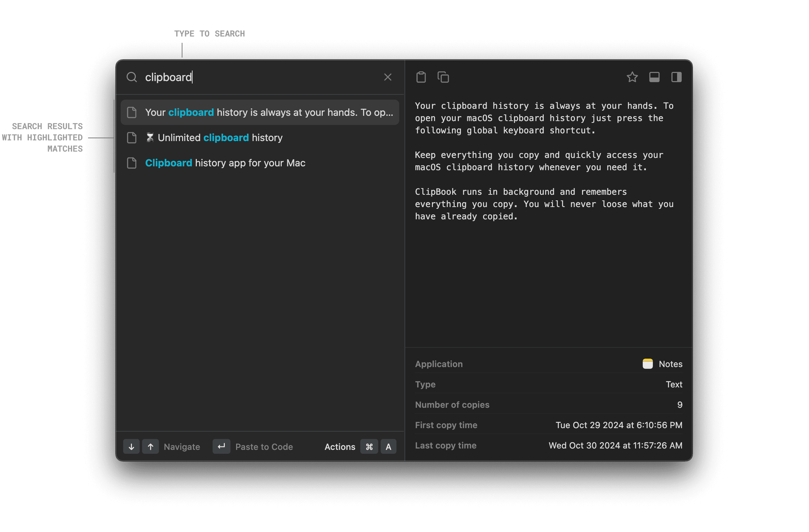Screen dimensions: 809x532
Task: Click the clipboard icon in the preview header
Action: (421, 77)
